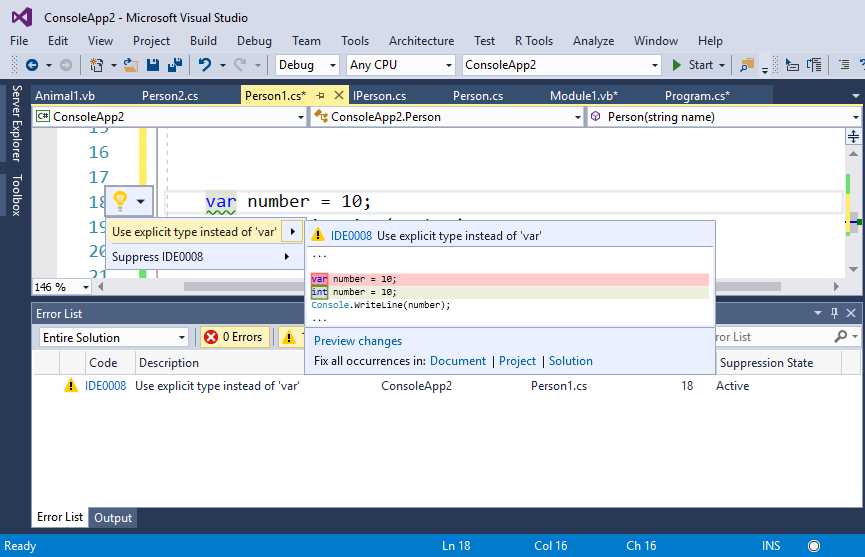The image size is (865, 557).
Task: Fix all occurrences in Document link
Action: 458,361
